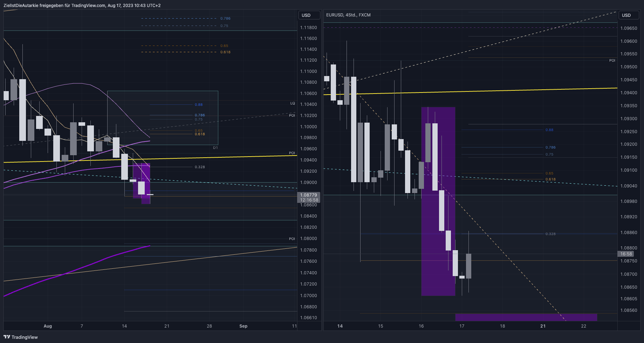Select the yellow trend line on the 4Std. chart
The image size is (644, 343).
[x=470, y=91]
